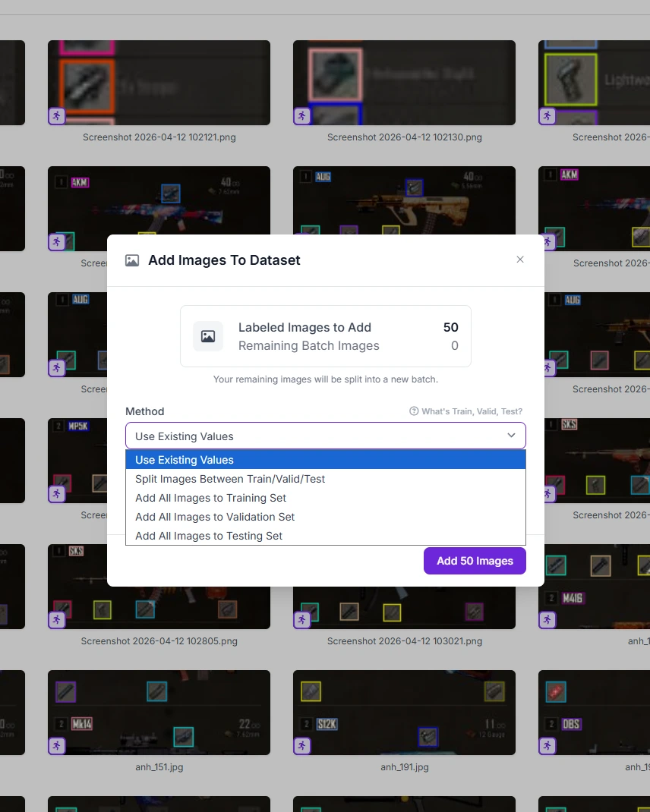Click the Remaining Batch Images label

tap(309, 345)
